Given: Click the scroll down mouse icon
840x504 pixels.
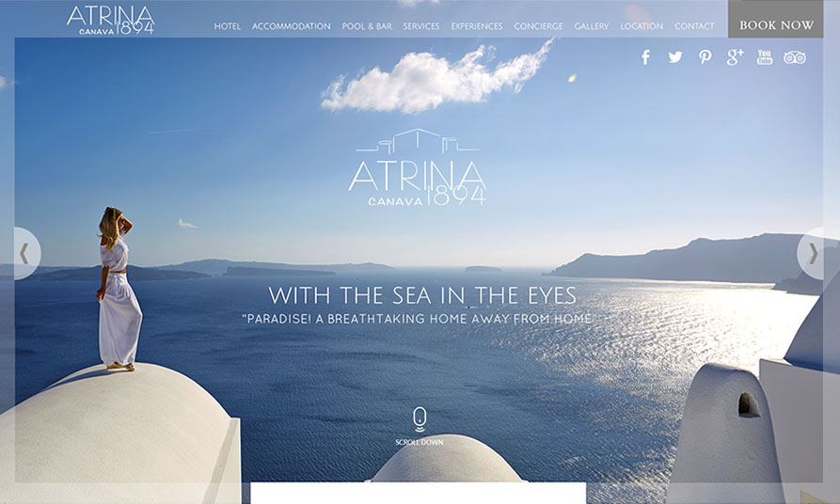Looking at the screenshot, I should (x=420, y=419).
